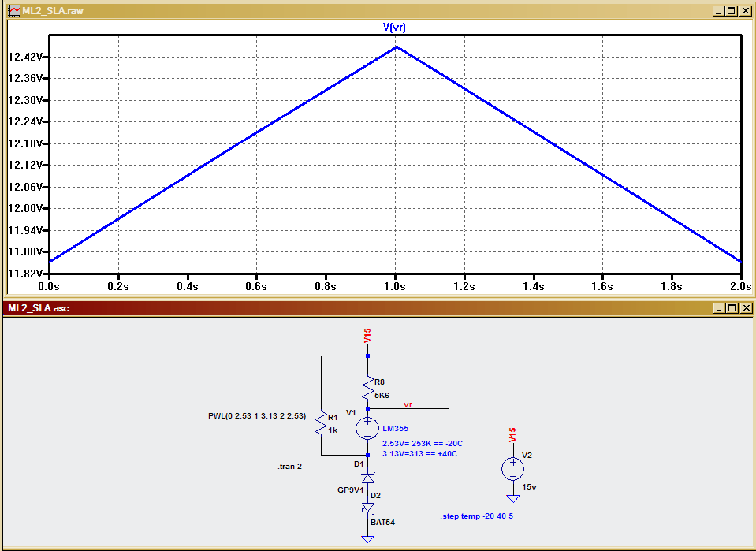
Task: Click the 3.13V=313 == +40C comment
Action: tap(419, 454)
